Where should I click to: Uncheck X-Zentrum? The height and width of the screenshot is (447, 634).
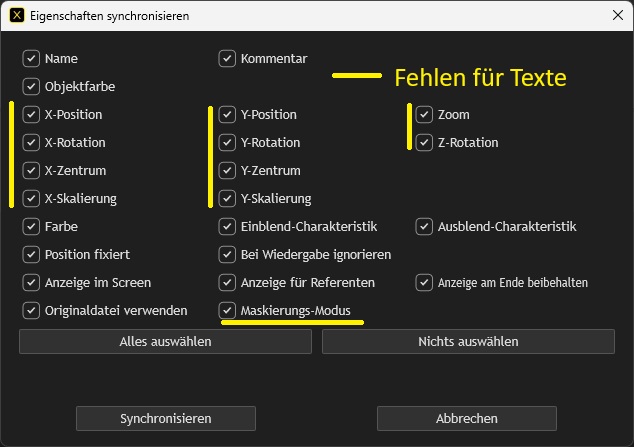point(31,171)
